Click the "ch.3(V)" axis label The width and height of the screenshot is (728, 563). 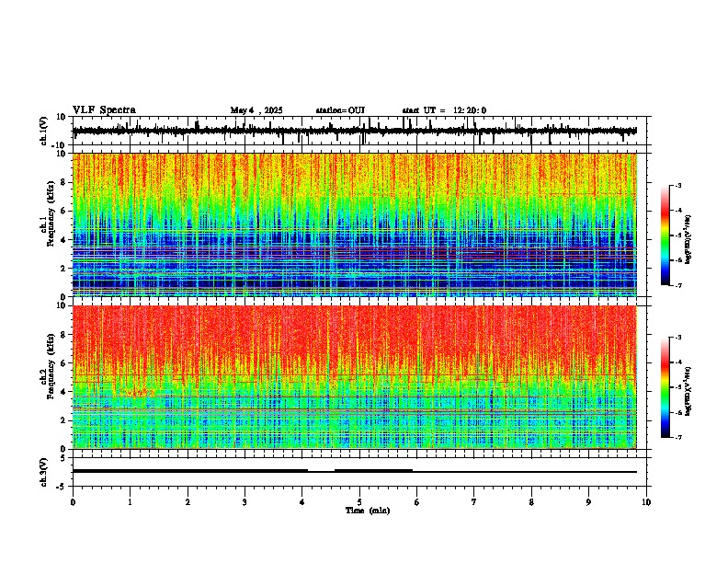pyautogui.click(x=44, y=472)
